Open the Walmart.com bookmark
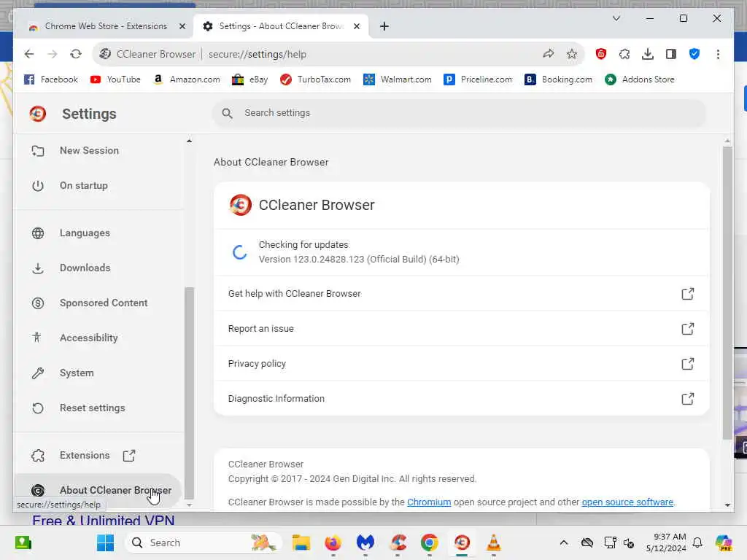The height and width of the screenshot is (560, 747). [398, 79]
